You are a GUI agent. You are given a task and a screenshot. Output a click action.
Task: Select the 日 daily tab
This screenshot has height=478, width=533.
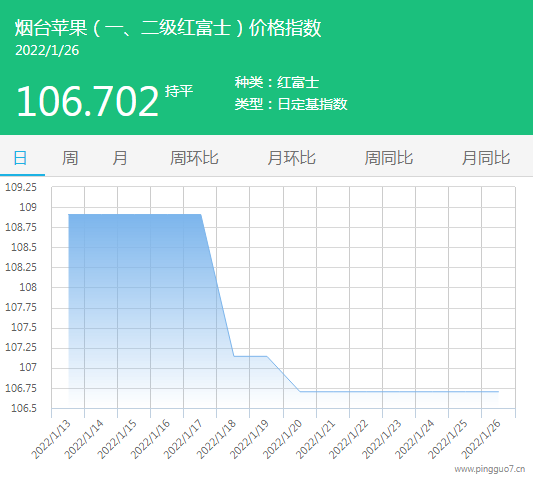pyautogui.click(x=20, y=158)
